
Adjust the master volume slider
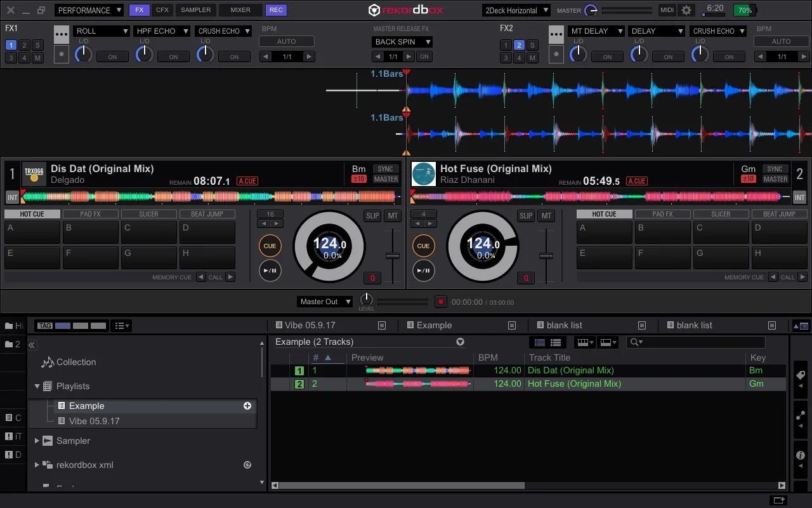coord(626,10)
